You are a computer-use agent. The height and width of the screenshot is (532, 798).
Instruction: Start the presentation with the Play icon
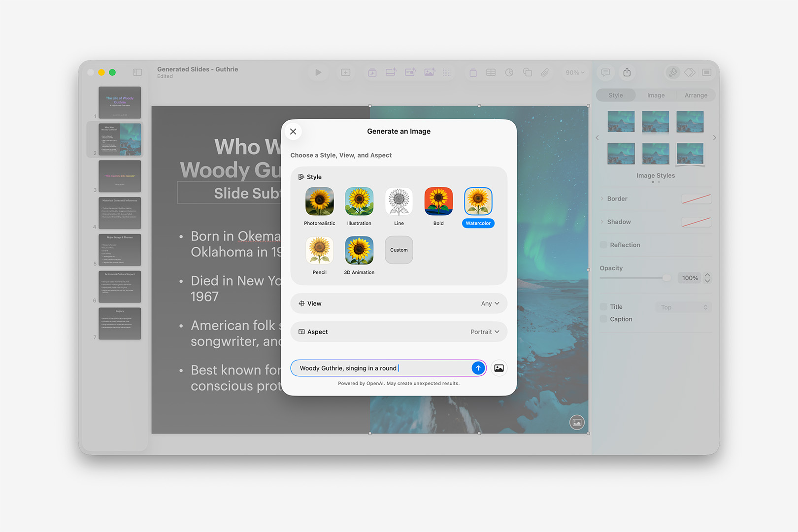point(318,72)
